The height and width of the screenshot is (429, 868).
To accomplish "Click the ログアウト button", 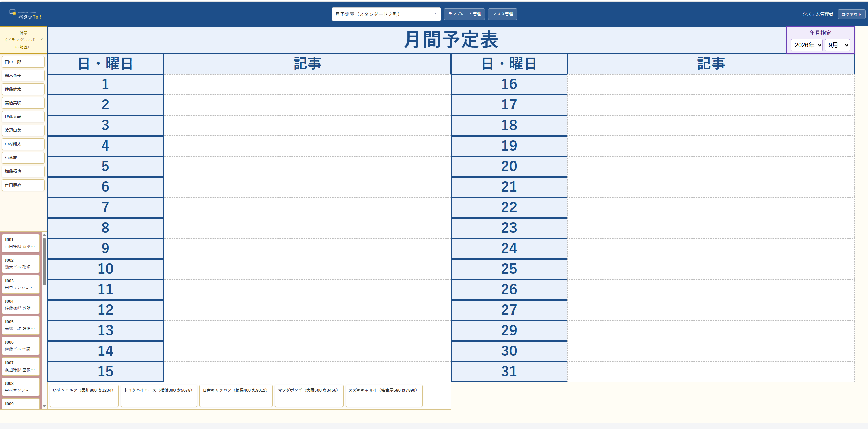I will (x=851, y=14).
